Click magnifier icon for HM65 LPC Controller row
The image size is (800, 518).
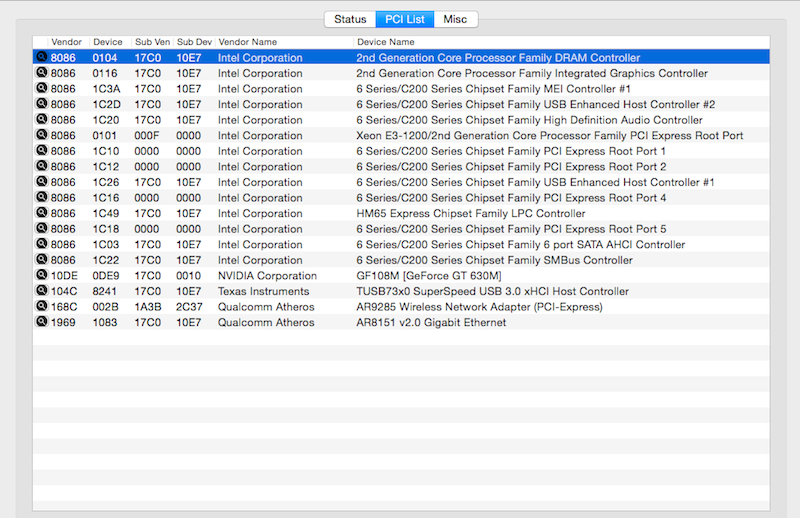41,213
